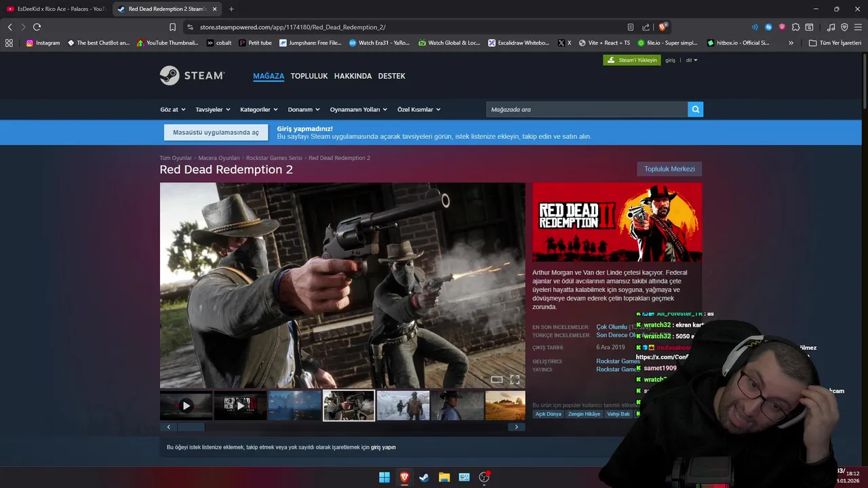Open the Tüm Yer İşaretleri folder
This screenshot has height=488, width=868.
tap(835, 43)
